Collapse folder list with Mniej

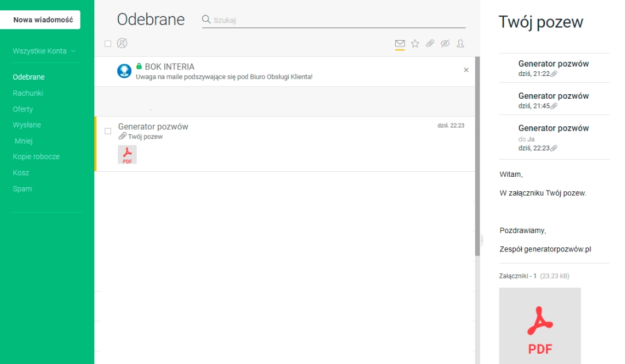[24, 141]
